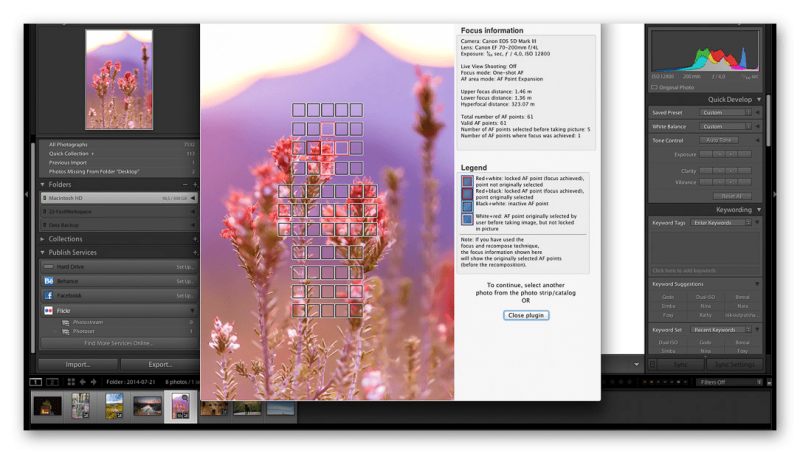Click the Navigator preview of pink flowers
The width and height of the screenshot is (800, 454).
[119, 79]
